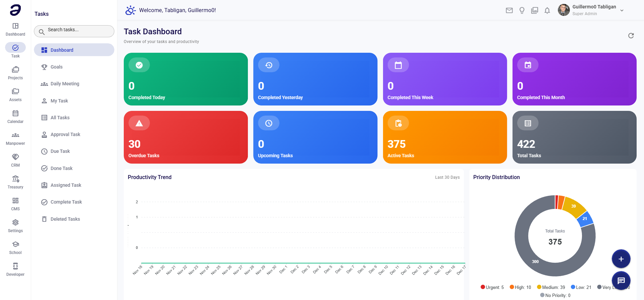
Task: Open the Calendar module
Action: pos(15,117)
